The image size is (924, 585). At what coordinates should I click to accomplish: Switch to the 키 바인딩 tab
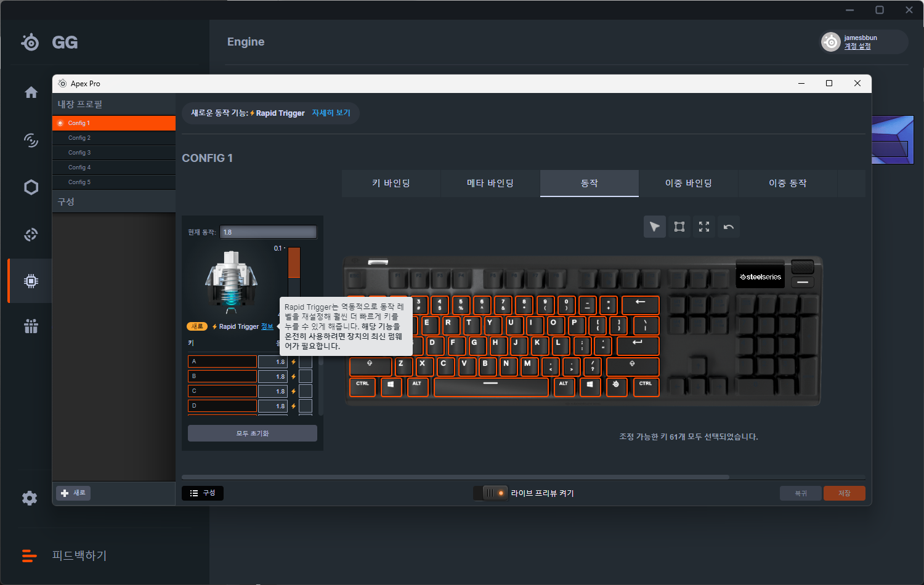click(x=391, y=184)
